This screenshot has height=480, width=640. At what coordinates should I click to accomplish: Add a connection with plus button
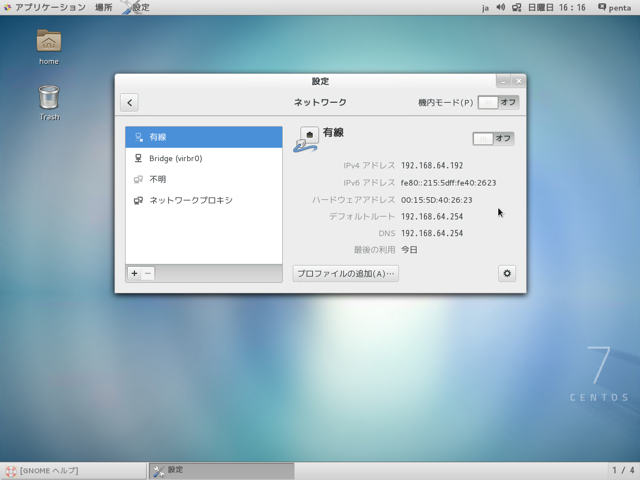(134, 273)
